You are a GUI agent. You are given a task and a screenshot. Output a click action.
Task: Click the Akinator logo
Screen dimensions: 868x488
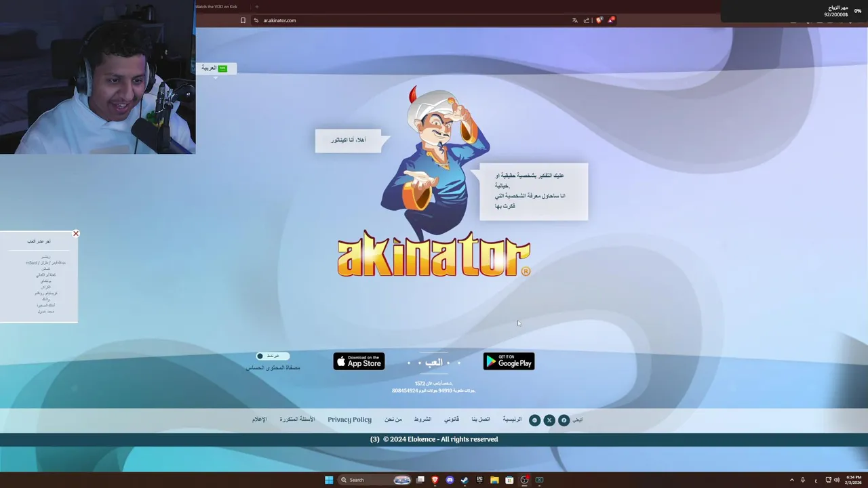pos(434,254)
